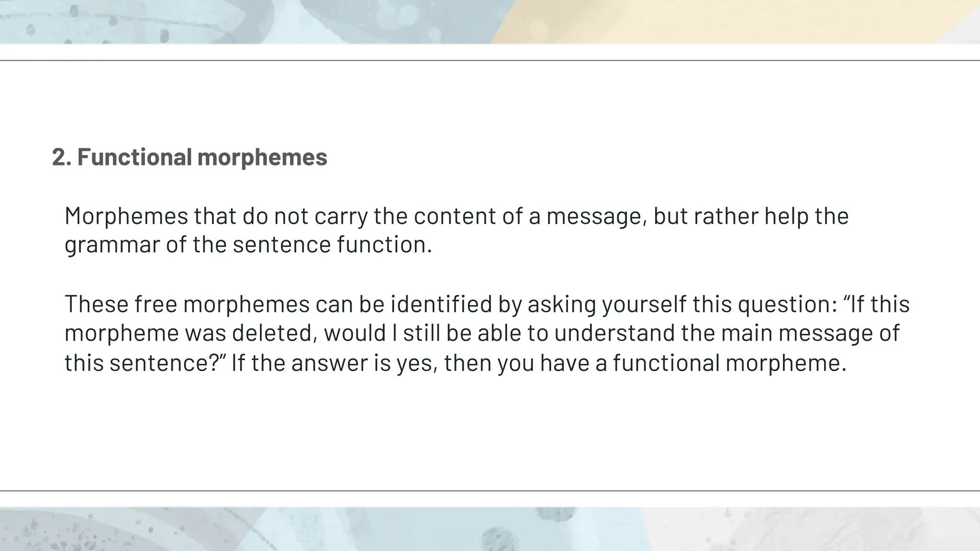This screenshot has width=980, height=551.
Task: Click the words 'but rather help the'
Action: (751, 216)
